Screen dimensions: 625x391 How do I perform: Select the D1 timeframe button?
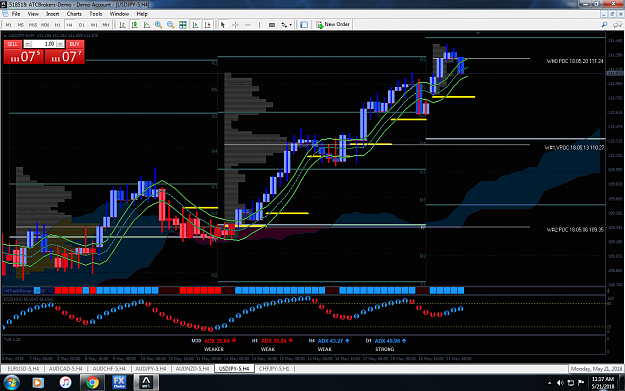click(82, 25)
